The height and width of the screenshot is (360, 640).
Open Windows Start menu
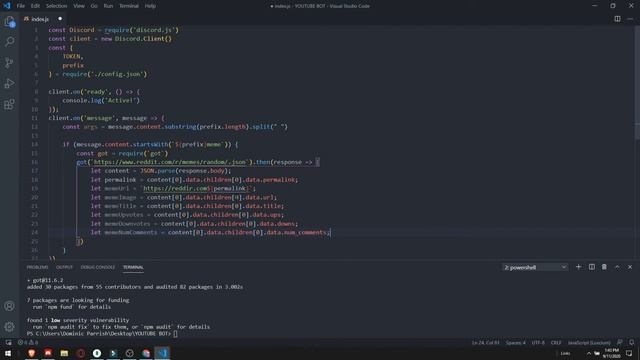tap(8, 353)
